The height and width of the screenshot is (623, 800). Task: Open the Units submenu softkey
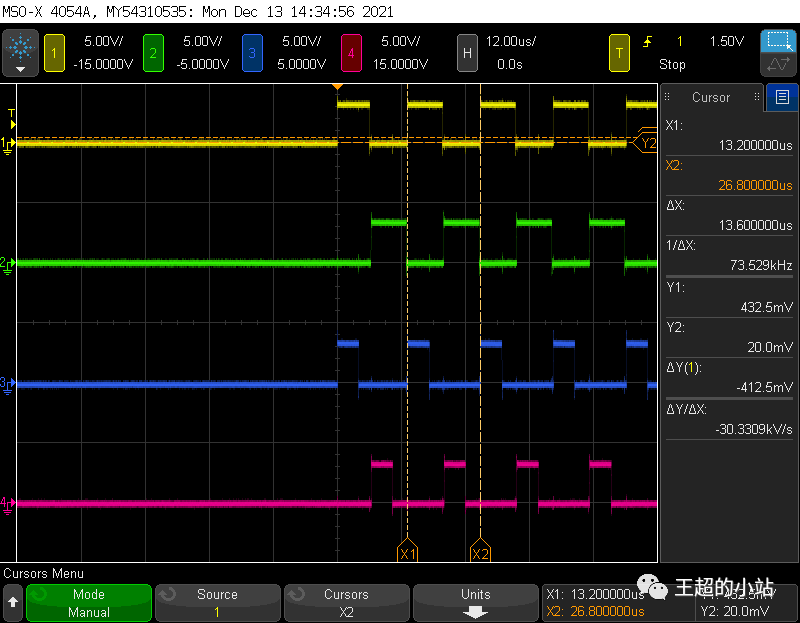click(475, 603)
